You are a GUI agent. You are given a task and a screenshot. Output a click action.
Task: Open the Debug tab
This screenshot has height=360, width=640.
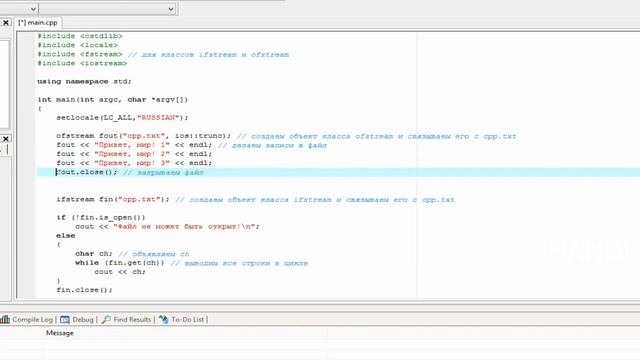click(x=77, y=320)
